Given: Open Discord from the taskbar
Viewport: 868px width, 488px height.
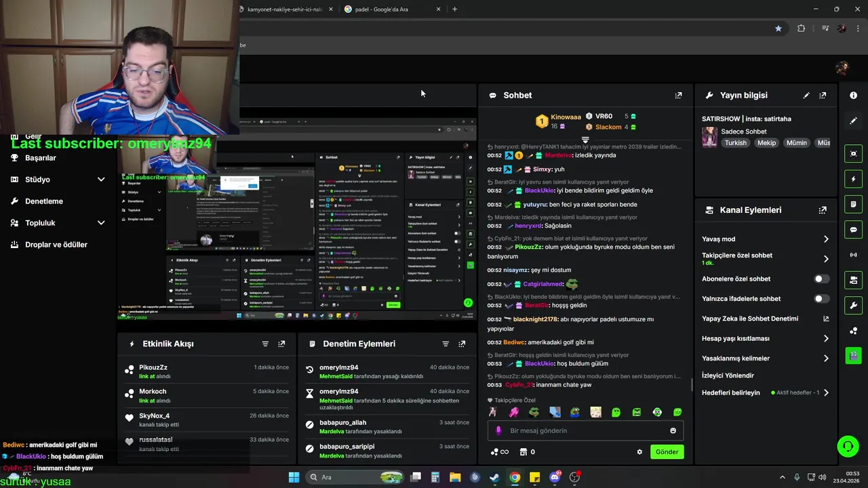Looking at the screenshot, I should tap(555, 477).
